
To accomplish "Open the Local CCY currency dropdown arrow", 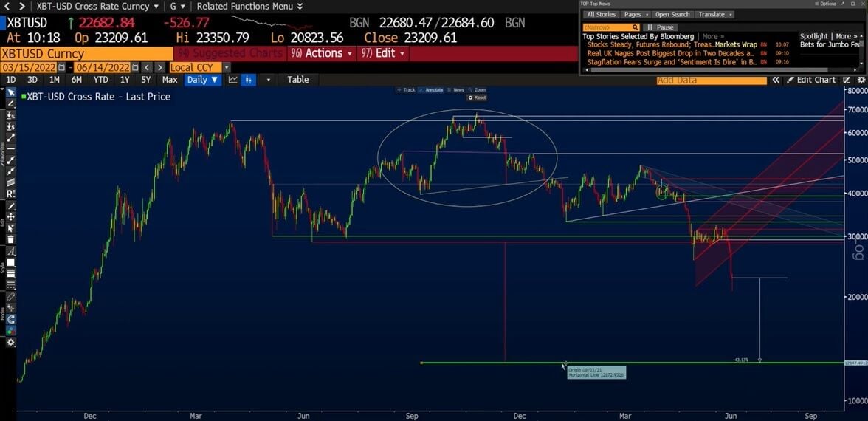I will [x=226, y=67].
